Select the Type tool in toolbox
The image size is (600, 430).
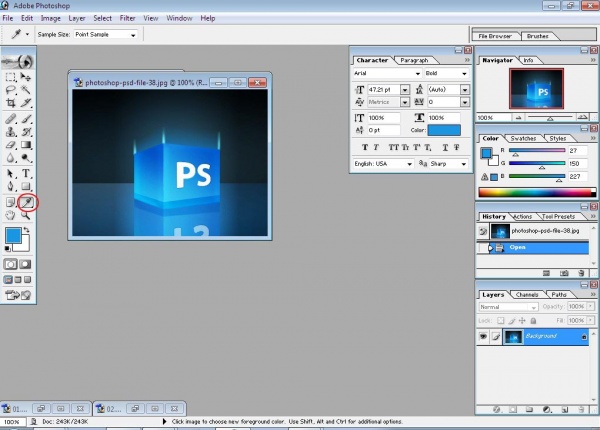(27, 173)
